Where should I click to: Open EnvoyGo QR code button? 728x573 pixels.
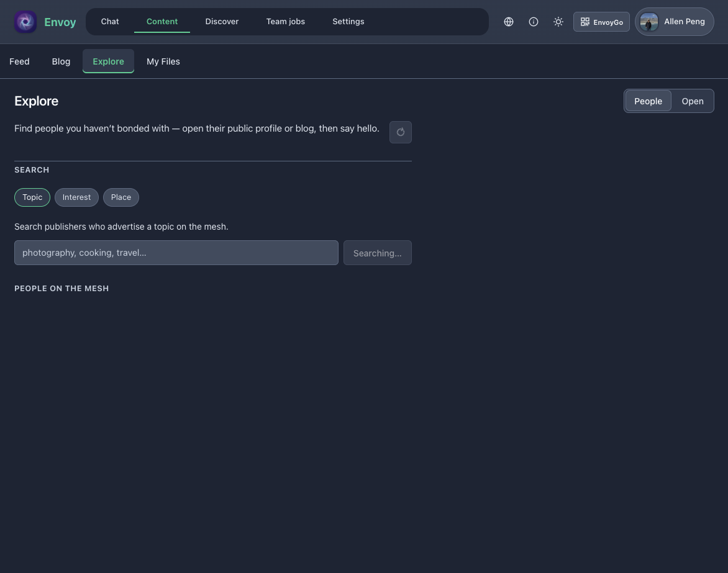[601, 22]
